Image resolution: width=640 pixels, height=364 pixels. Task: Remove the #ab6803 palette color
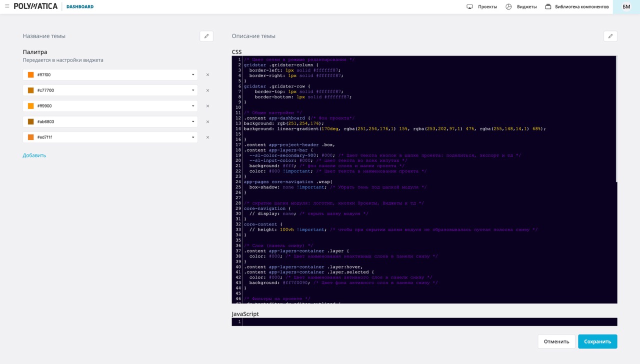point(208,121)
